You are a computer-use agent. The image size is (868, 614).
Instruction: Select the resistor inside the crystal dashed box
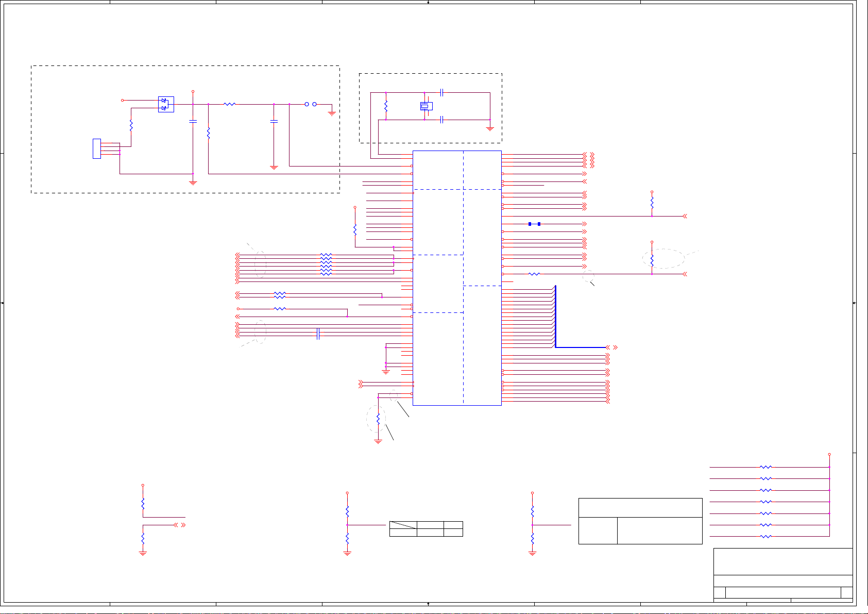point(386,107)
